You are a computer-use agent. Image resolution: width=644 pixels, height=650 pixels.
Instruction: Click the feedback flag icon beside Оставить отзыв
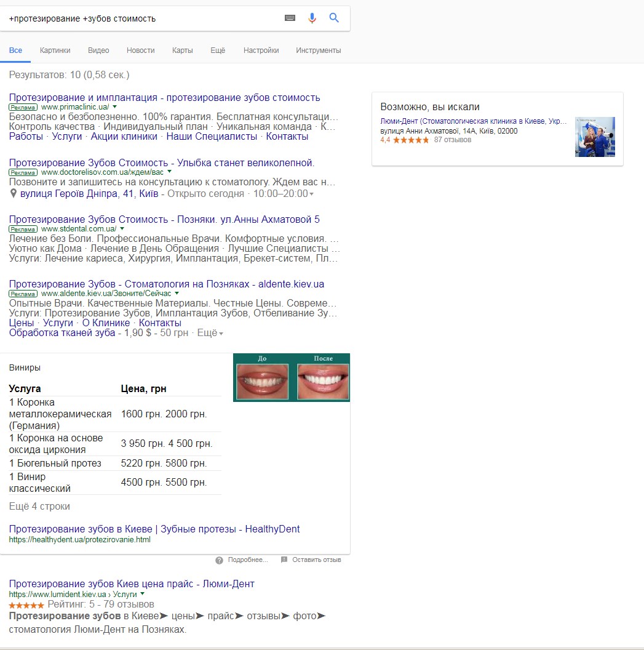(284, 560)
